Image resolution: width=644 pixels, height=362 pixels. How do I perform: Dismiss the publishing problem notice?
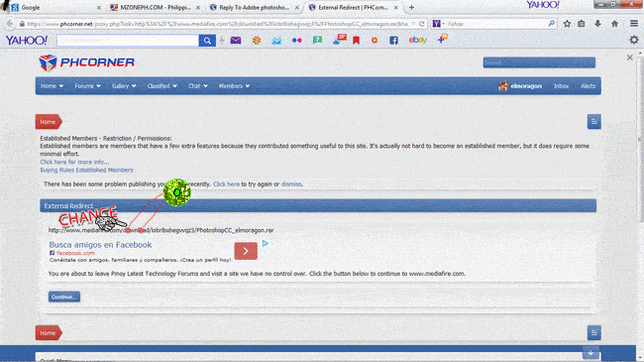click(x=291, y=184)
